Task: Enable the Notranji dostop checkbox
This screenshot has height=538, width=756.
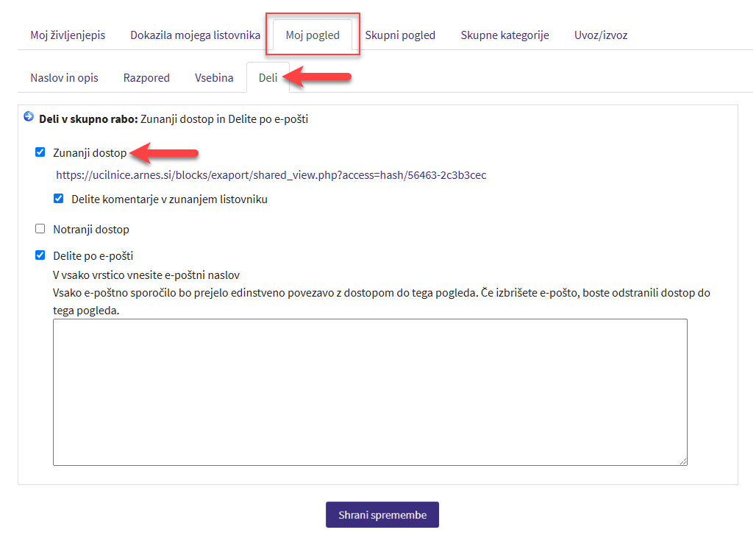Action: click(40, 229)
